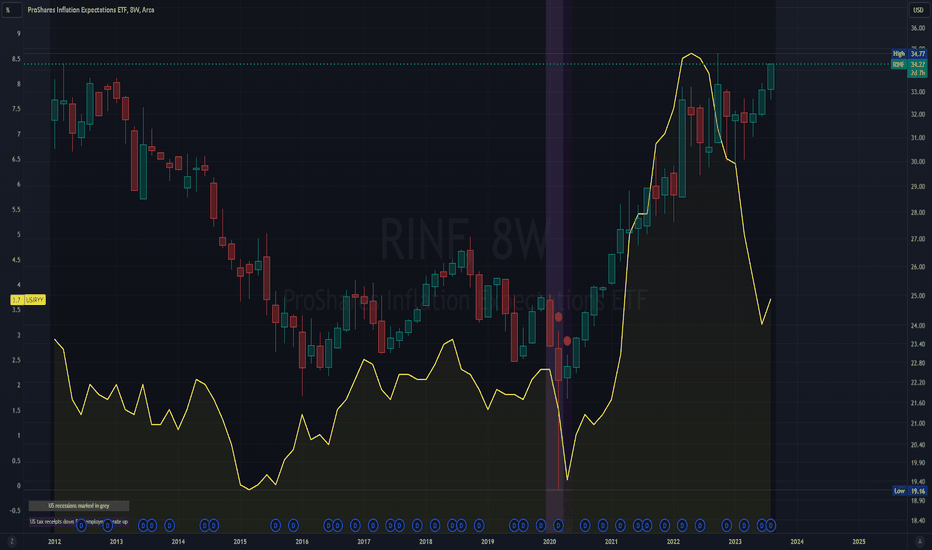Click the 2025 year label on time axis
Viewport: 932px width, 550px height.
tap(859, 542)
